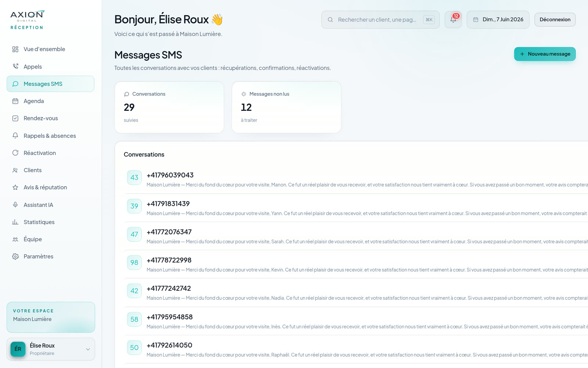Click the Équipe group icon
This screenshot has height=368, width=588.
[x=15, y=240]
